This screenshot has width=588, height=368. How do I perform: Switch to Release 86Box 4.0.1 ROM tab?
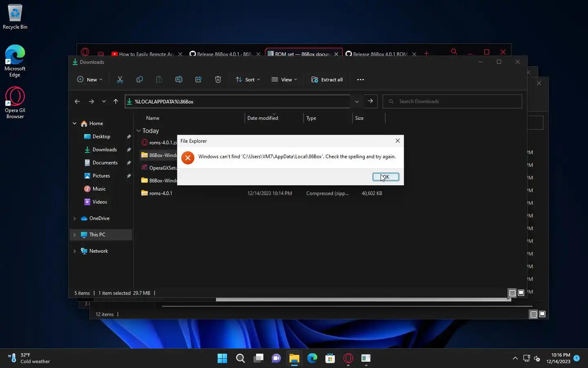(x=380, y=54)
